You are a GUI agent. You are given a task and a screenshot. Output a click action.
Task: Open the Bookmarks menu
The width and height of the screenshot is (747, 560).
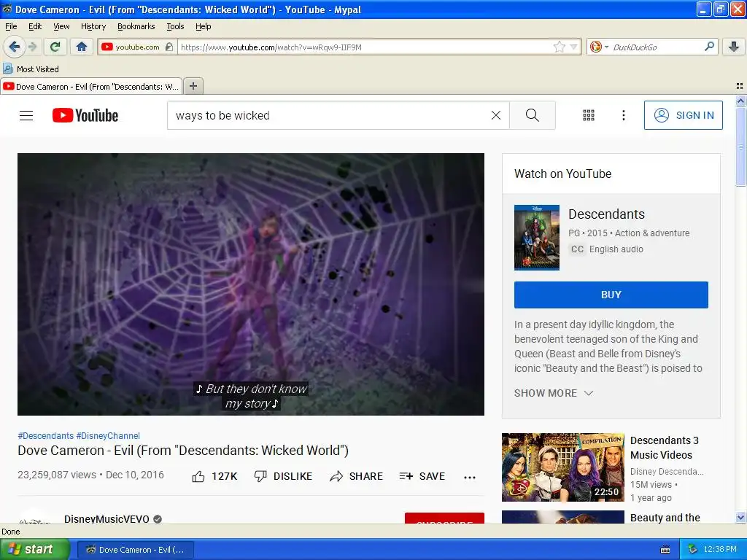click(x=136, y=26)
